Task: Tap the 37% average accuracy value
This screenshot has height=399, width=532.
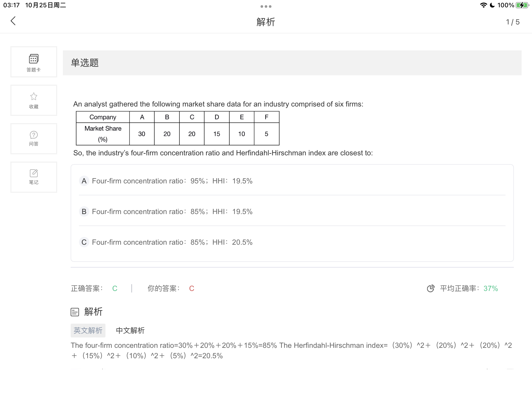Action: [x=490, y=288]
